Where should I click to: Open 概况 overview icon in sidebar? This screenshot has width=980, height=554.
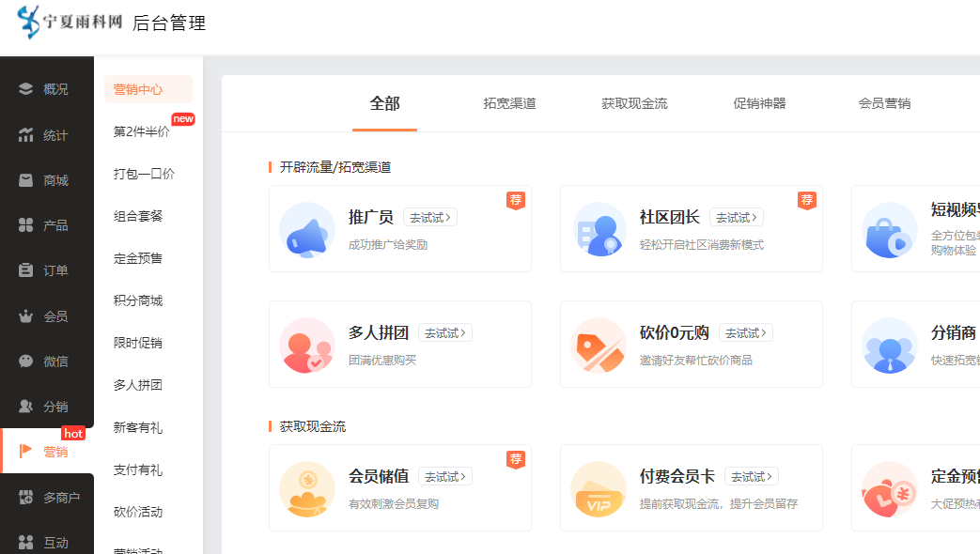tap(25, 88)
